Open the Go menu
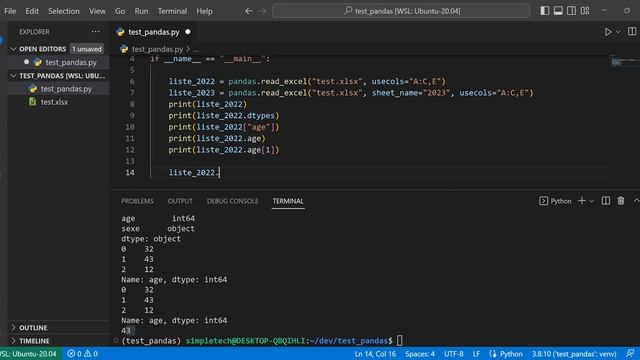 [120, 11]
